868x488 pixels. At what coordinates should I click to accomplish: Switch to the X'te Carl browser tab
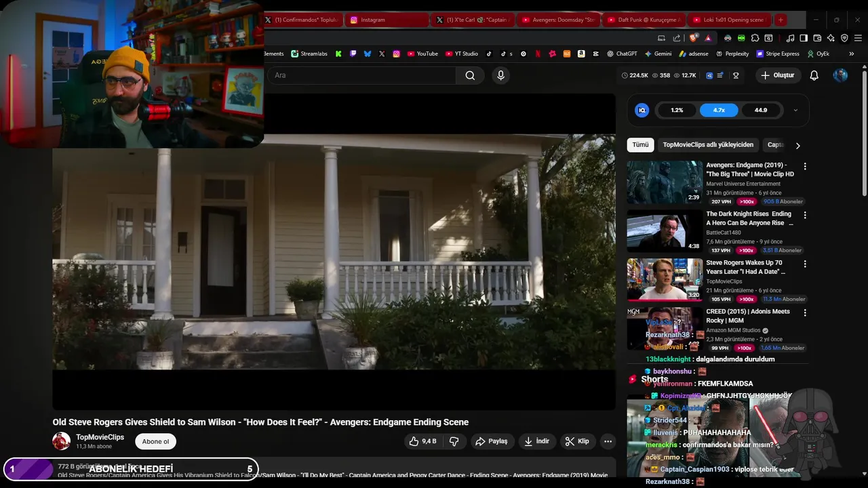pyautogui.click(x=473, y=20)
